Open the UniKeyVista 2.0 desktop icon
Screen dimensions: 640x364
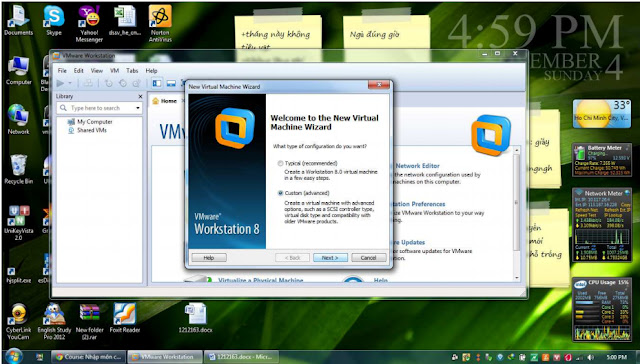(18, 222)
